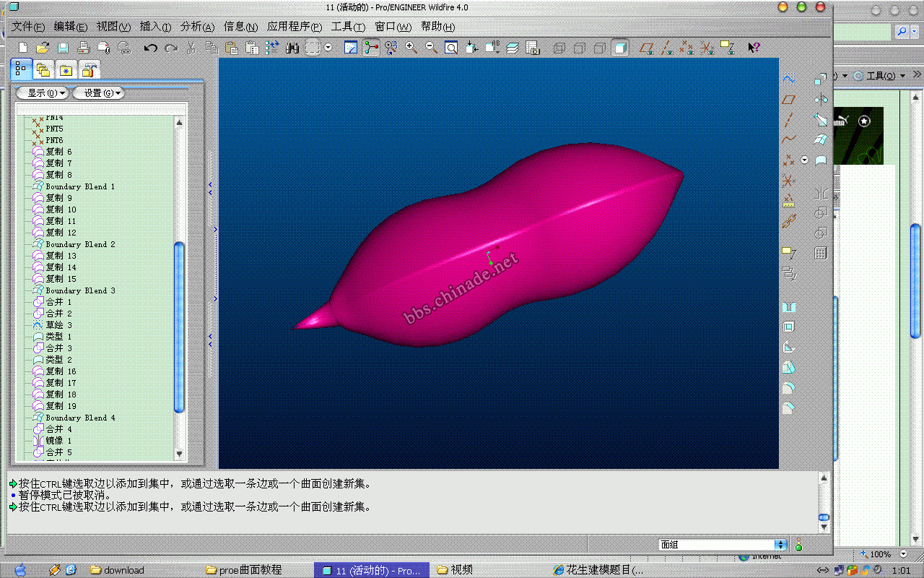The height and width of the screenshot is (578, 924).
Task: Click the datum curve tool in right toolbar
Action: [x=789, y=139]
